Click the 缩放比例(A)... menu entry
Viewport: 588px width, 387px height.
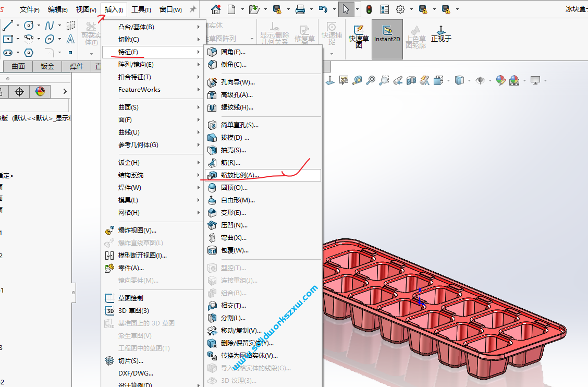point(239,175)
